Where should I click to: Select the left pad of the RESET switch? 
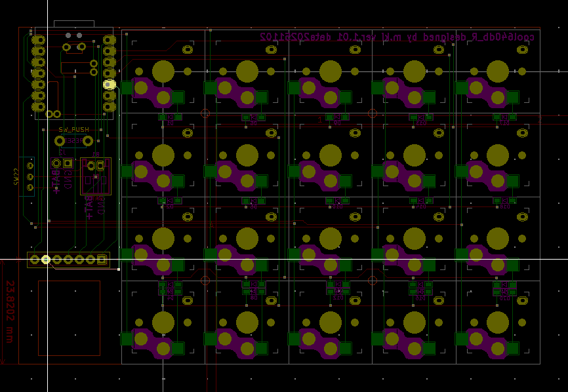(60, 140)
